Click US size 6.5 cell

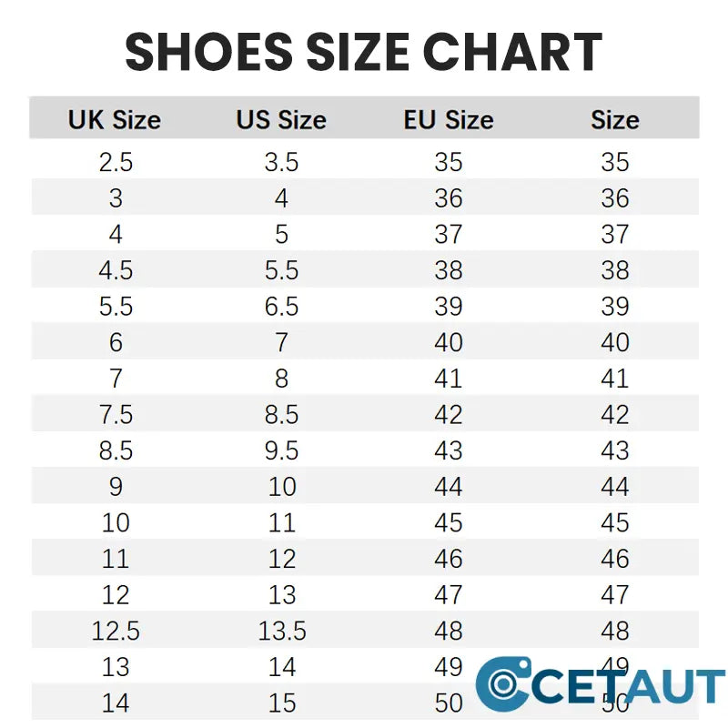281,307
